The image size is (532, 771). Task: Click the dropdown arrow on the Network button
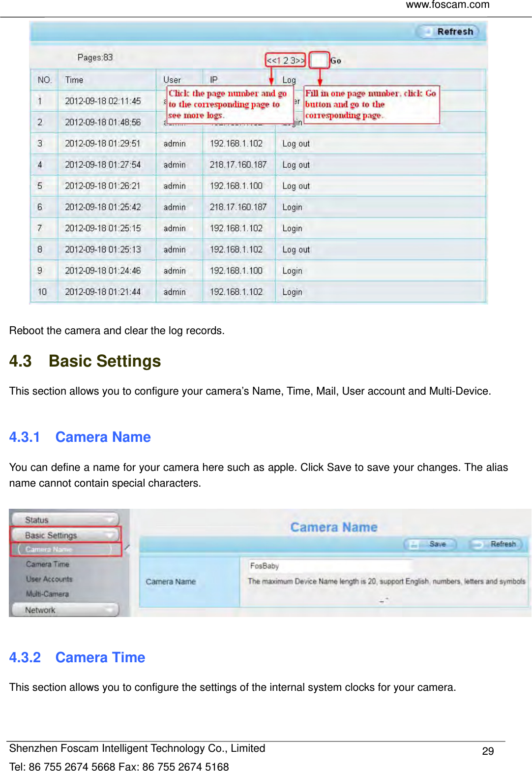coord(109,609)
